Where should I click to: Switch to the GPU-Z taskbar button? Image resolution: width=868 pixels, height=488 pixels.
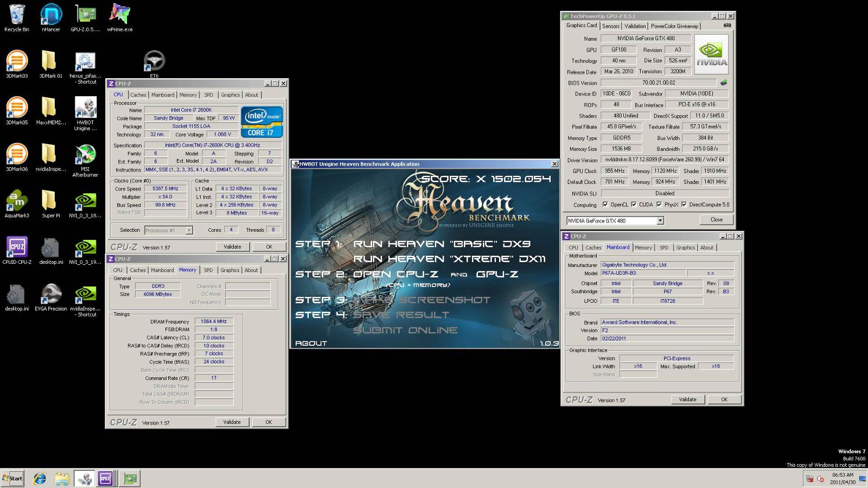click(130, 478)
